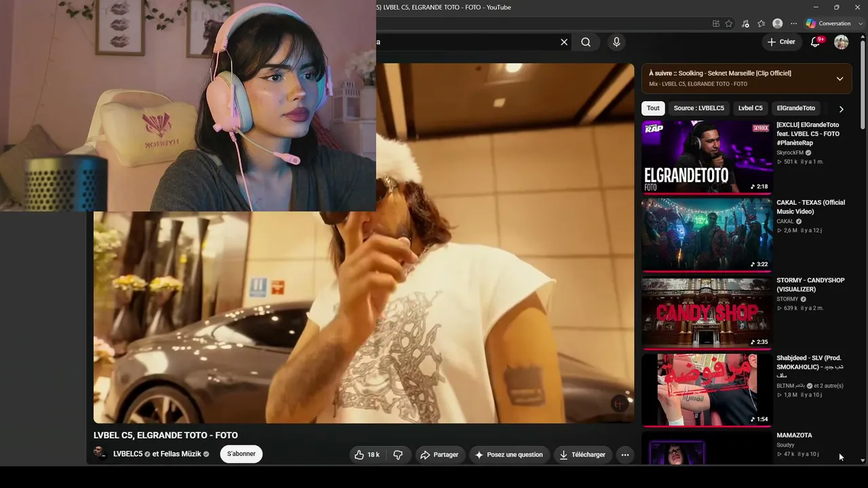
Task: Open the browser split screen icon
Action: [x=716, y=24]
